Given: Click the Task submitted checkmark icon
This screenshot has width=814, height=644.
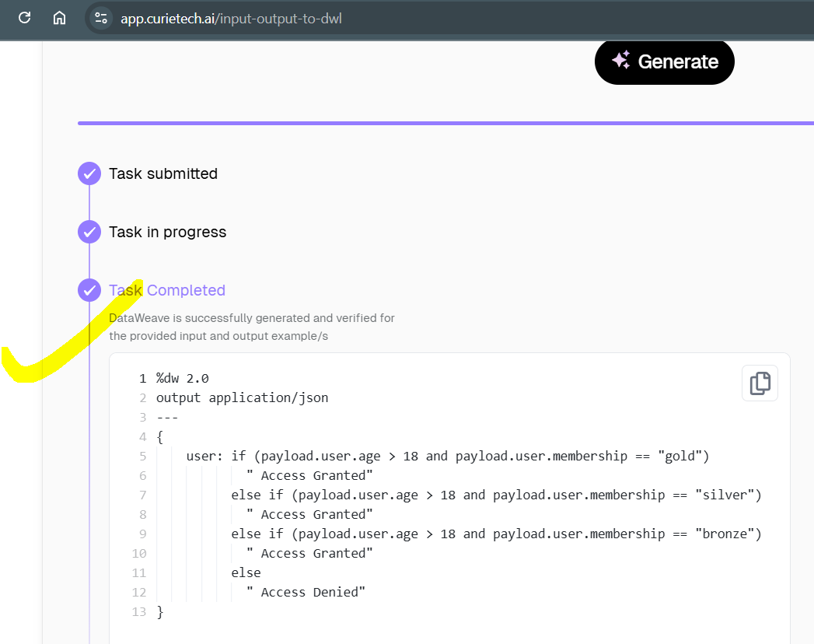Looking at the screenshot, I should [89, 173].
